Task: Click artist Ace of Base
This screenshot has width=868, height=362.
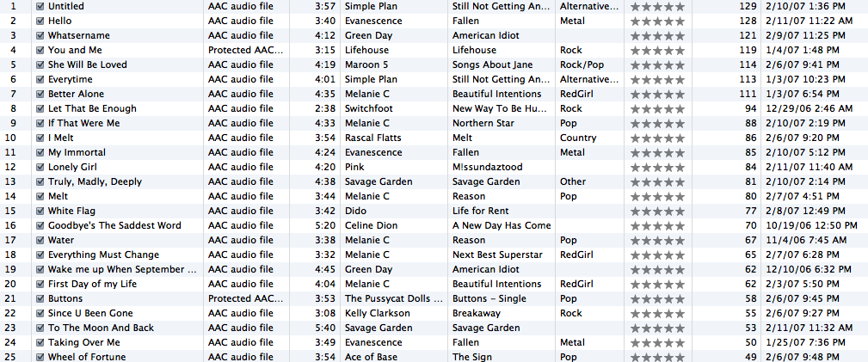Action: pos(371,357)
